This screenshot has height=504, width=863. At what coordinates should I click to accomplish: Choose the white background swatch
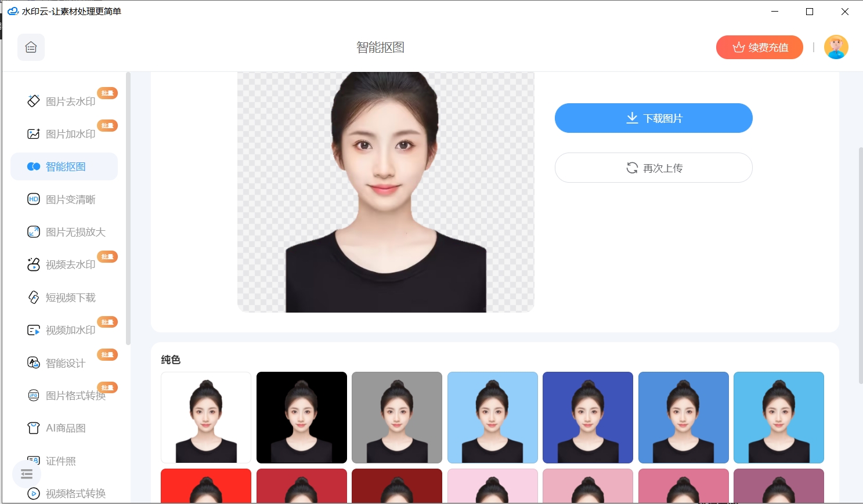pyautogui.click(x=206, y=418)
